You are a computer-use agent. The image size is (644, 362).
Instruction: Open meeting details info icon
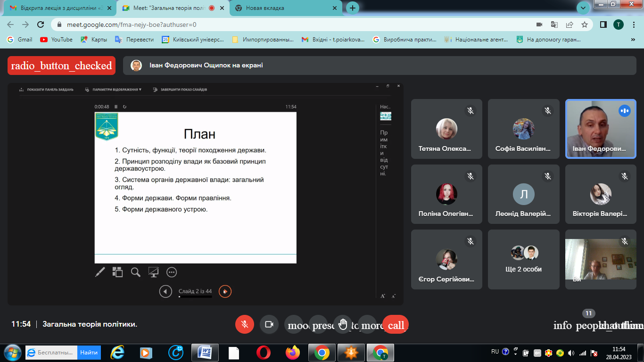click(562, 325)
